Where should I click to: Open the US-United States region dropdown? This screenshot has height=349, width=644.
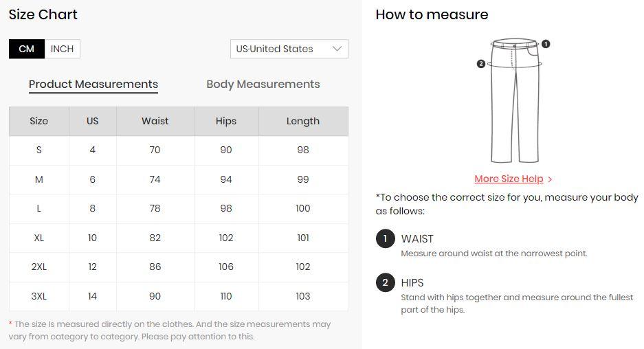click(289, 49)
